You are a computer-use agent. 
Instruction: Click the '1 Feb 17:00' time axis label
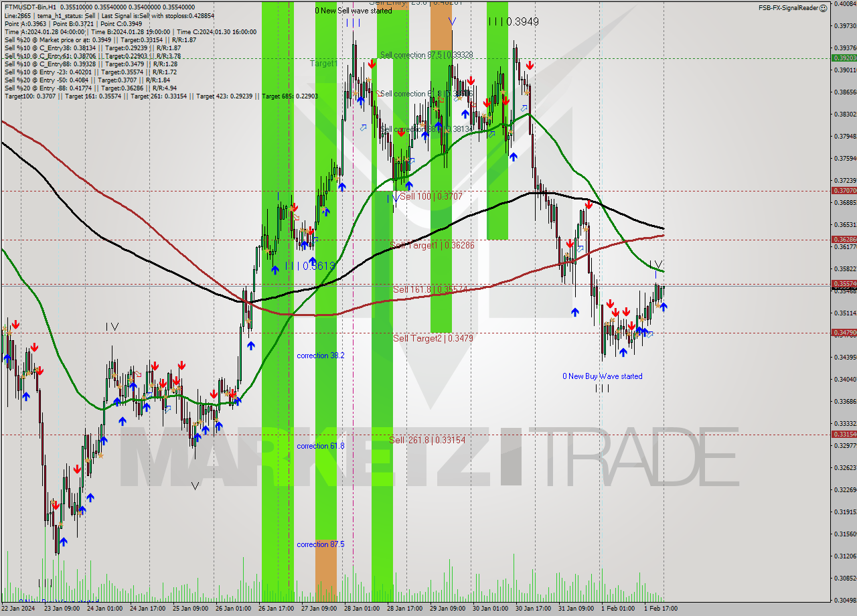pyautogui.click(x=662, y=609)
